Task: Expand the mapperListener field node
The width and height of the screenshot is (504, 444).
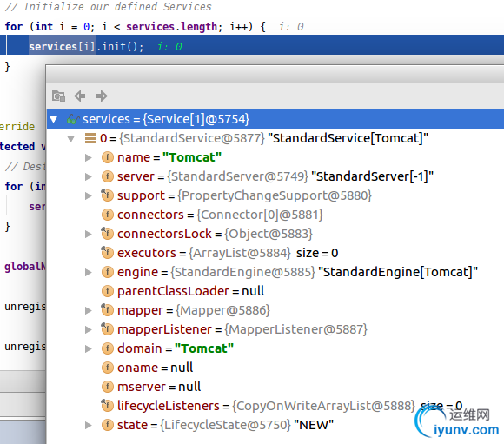Action: [88, 329]
